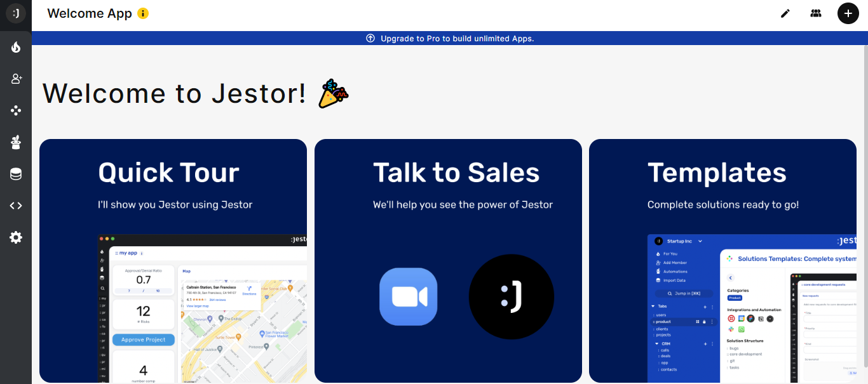Click 'We'll help you see the power of Jestor'
868x384 pixels.
[x=463, y=204]
